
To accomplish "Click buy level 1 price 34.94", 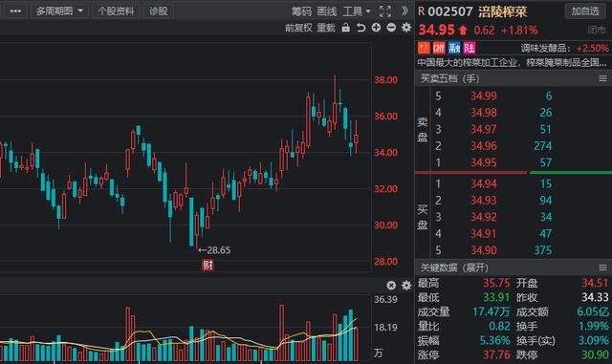I will 483,183.
